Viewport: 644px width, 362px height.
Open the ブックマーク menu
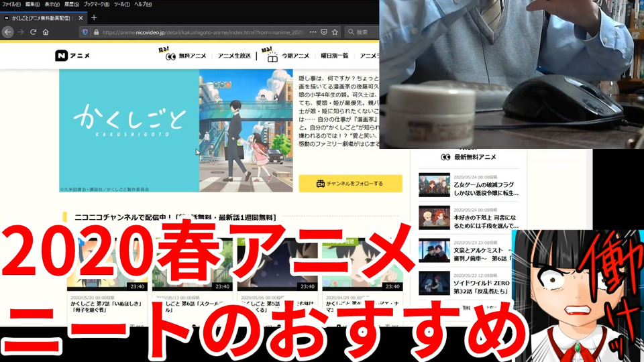click(96, 4)
